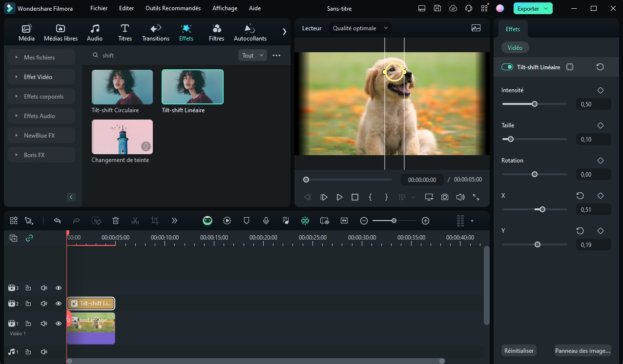Click the Rotation value field
623x364 pixels.
pyautogui.click(x=593, y=174)
